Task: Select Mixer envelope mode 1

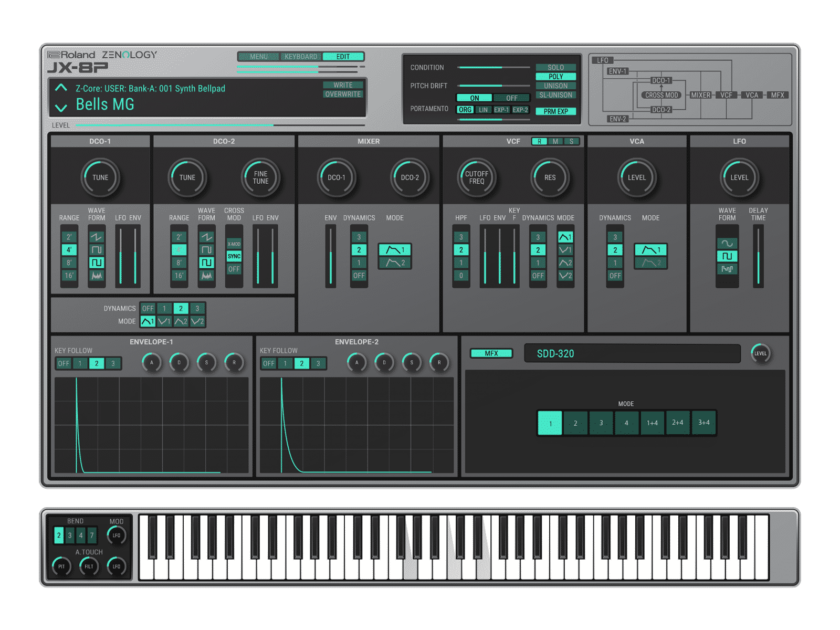Action: (x=395, y=250)
